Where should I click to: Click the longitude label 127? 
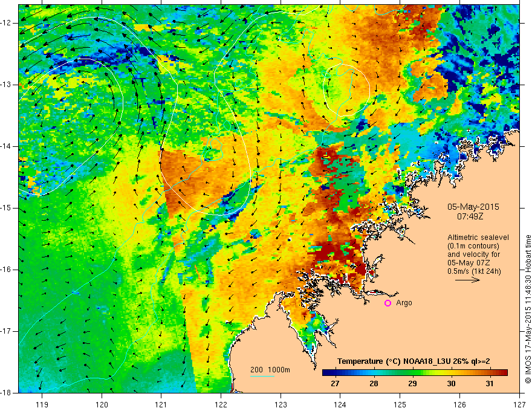tap(519, 404)
